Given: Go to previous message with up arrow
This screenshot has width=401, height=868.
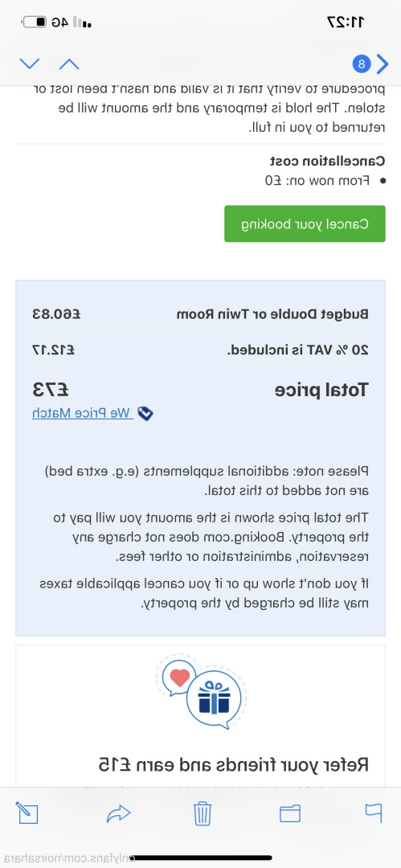Looking at the screenshot, I should point(69,64).
